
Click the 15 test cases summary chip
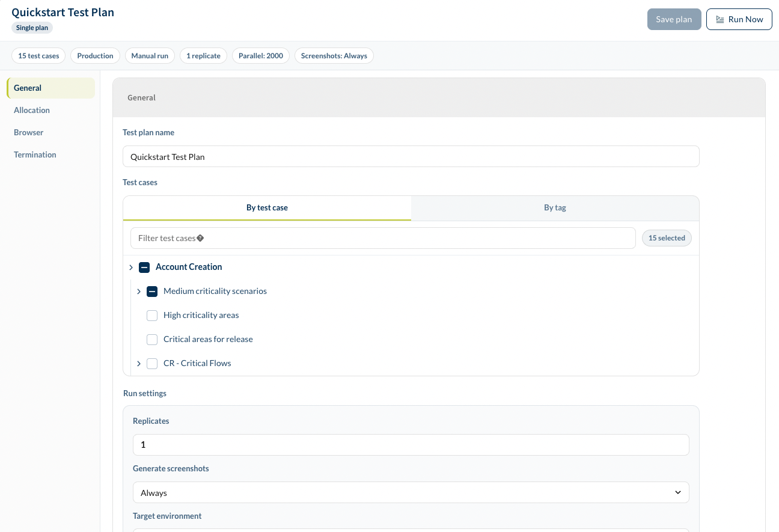coord(38,56)
